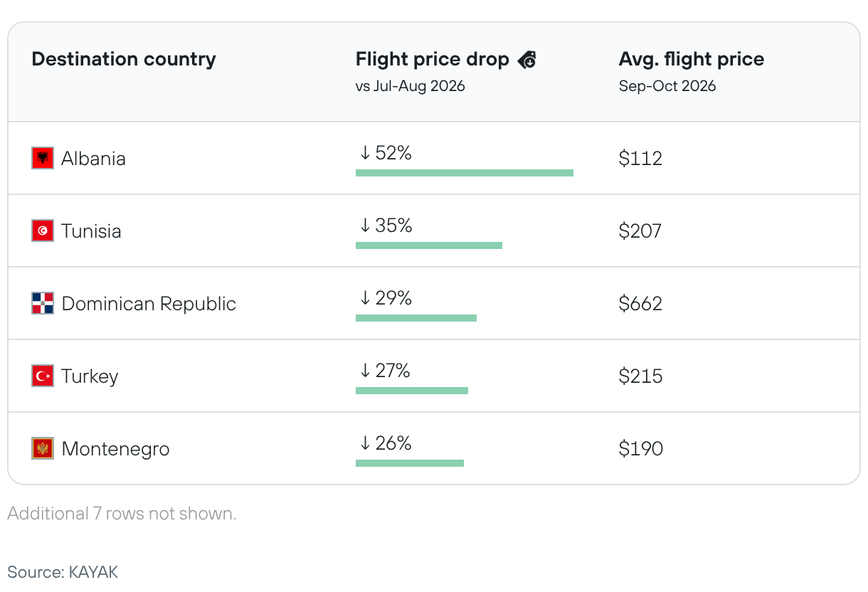Click the down arrow next to 52%
The height and width of the screenshot is (592, 868).
[365, 152]
